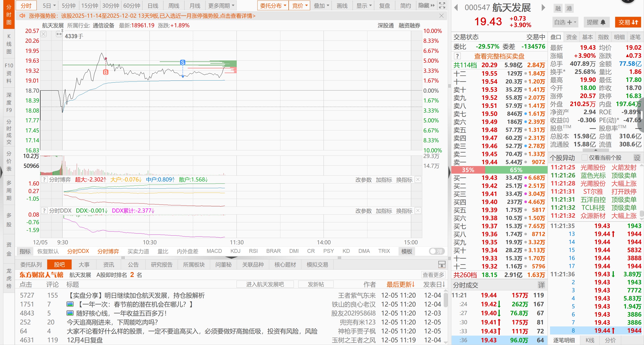
Task: Tick the 仅看当前个股 checkbox
Action: coord(584,158)
